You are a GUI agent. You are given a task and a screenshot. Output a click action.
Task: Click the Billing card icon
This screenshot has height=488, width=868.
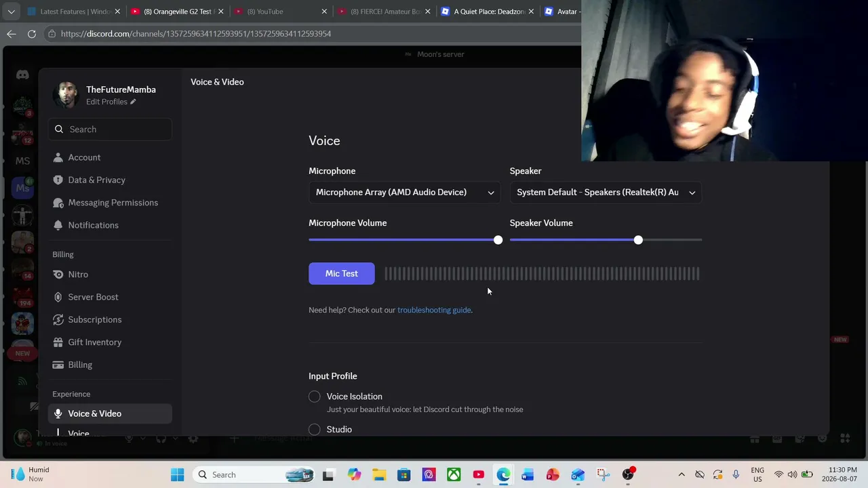point(58,365)
